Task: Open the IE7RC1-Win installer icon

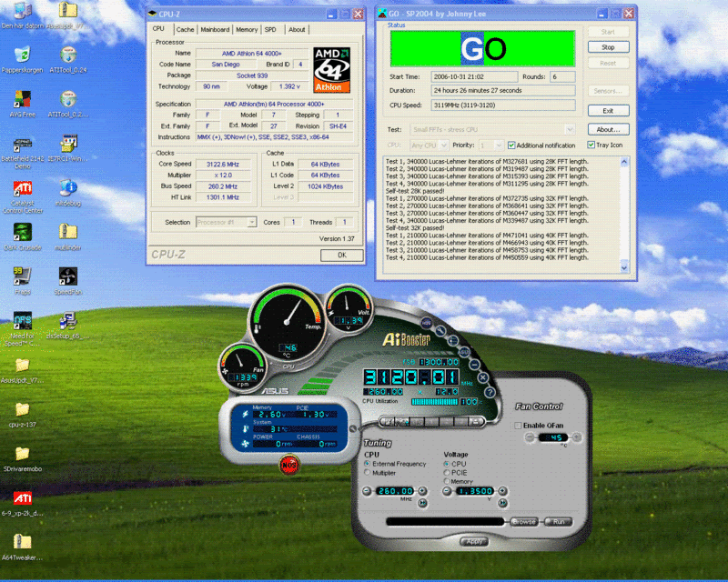Action: pos(68,147)
